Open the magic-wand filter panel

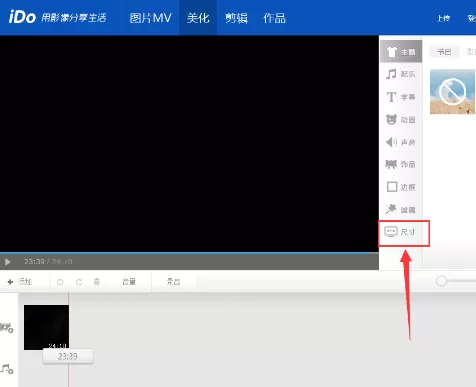point(401,210)
